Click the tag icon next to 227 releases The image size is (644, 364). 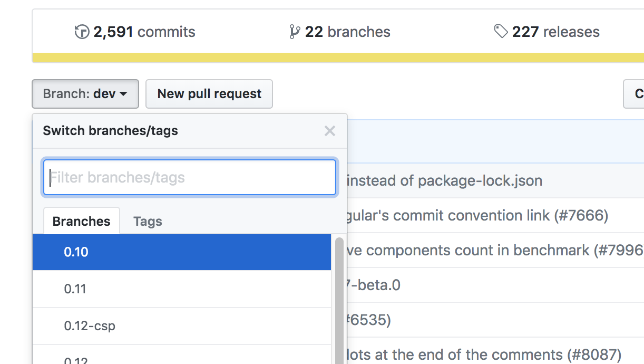(501, 32)
